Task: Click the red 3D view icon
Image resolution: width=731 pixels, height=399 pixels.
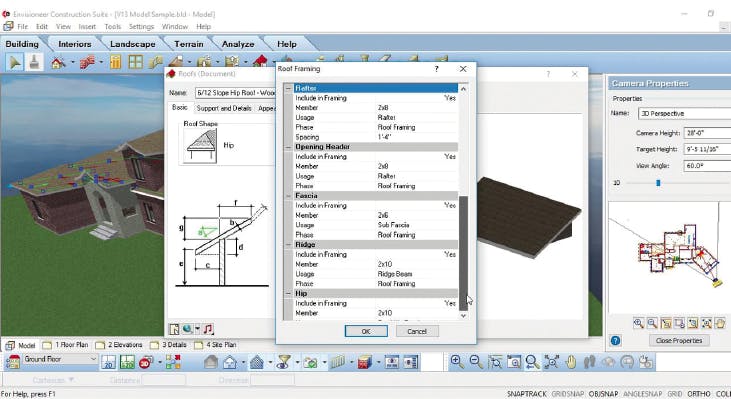Action: pyautogui.click(x=146, y=362)
